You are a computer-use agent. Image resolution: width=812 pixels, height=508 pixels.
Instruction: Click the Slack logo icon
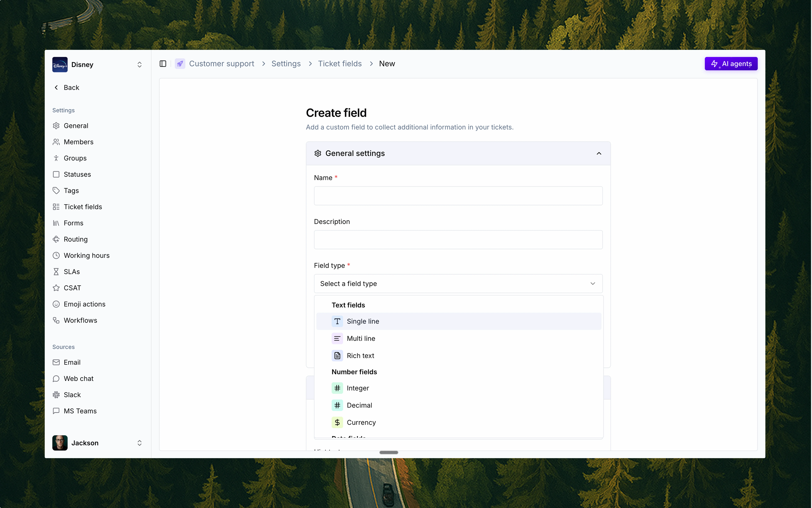[x=56, y=395]
